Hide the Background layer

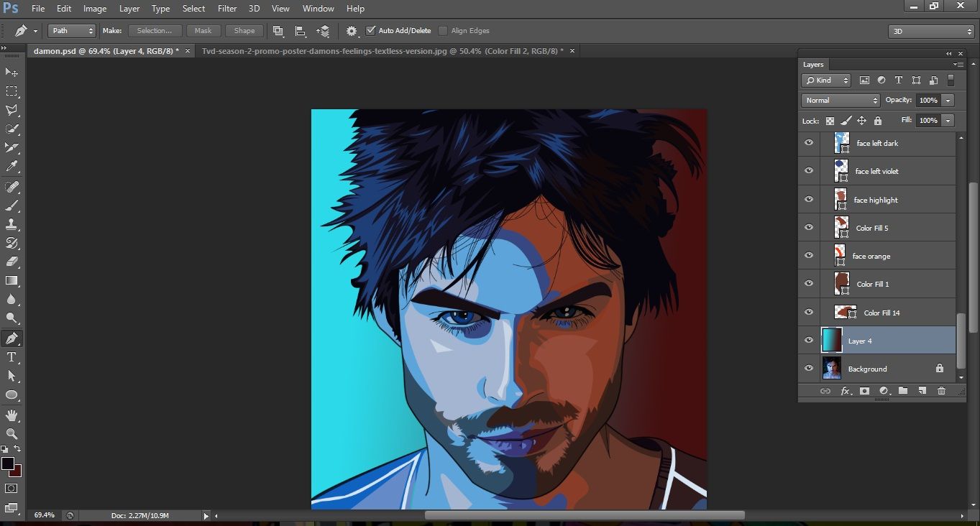[x=809, y=369]
